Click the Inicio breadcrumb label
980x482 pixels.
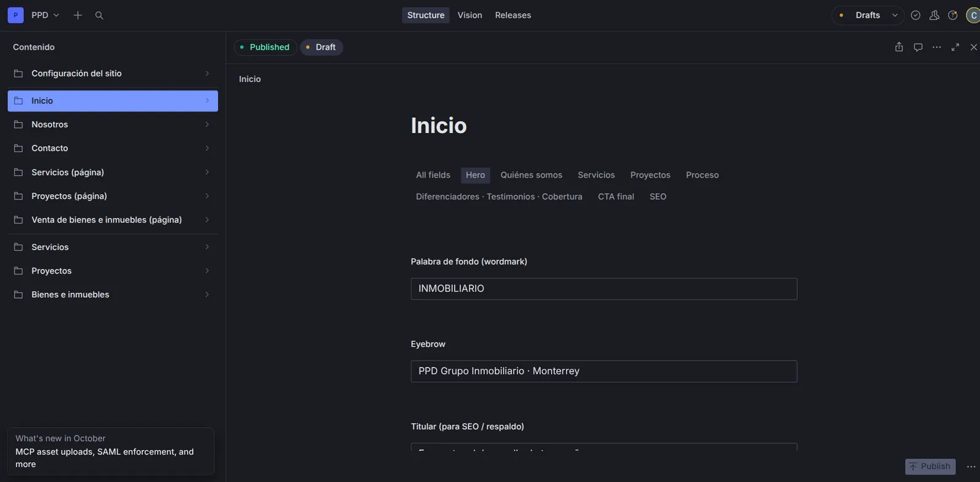tap(250, 79)
